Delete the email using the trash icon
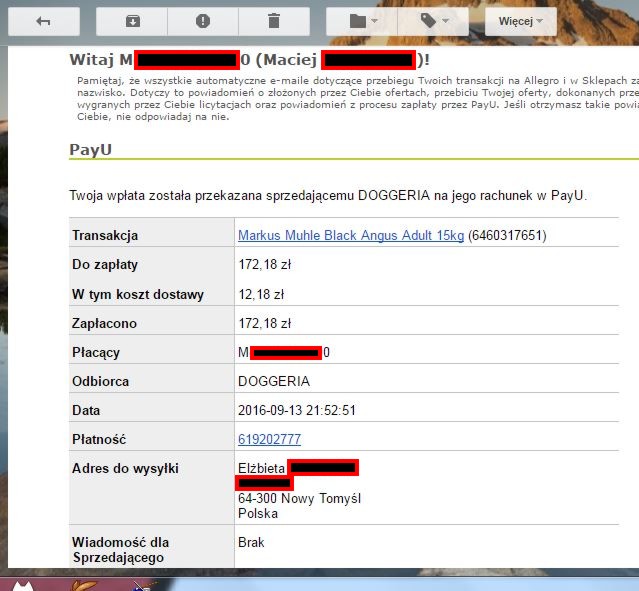Viewport: 639px width, 591px height. pos(273,21)
